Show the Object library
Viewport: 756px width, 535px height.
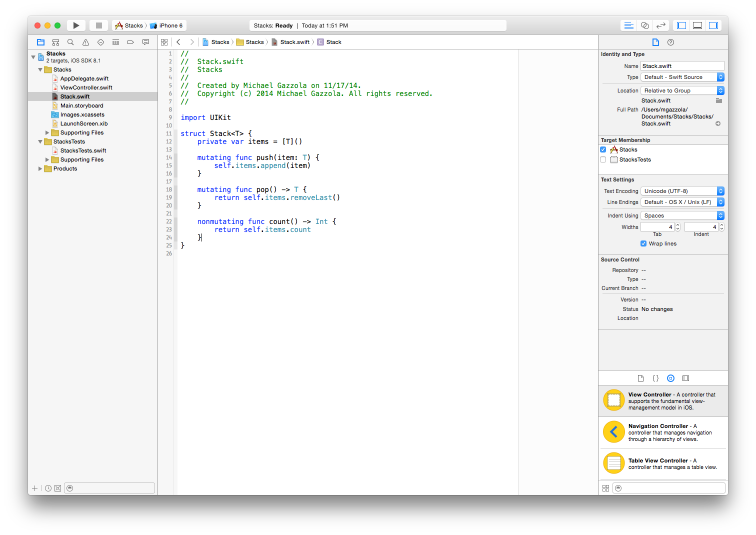pos(670,378)
